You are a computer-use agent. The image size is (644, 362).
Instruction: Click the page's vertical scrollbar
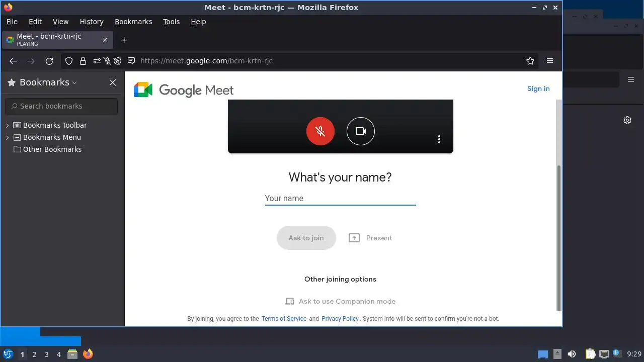pyautogui.click(x=558, y=237)
